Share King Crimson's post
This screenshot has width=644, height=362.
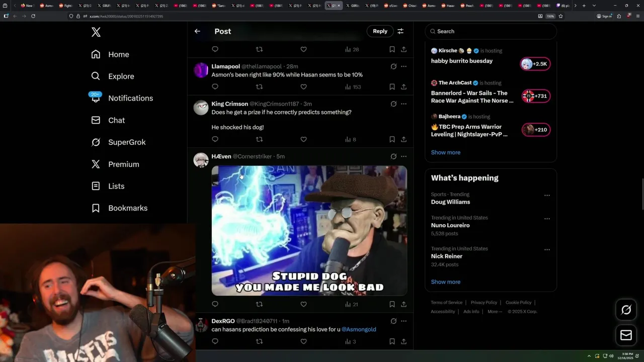tap(404, 139)
